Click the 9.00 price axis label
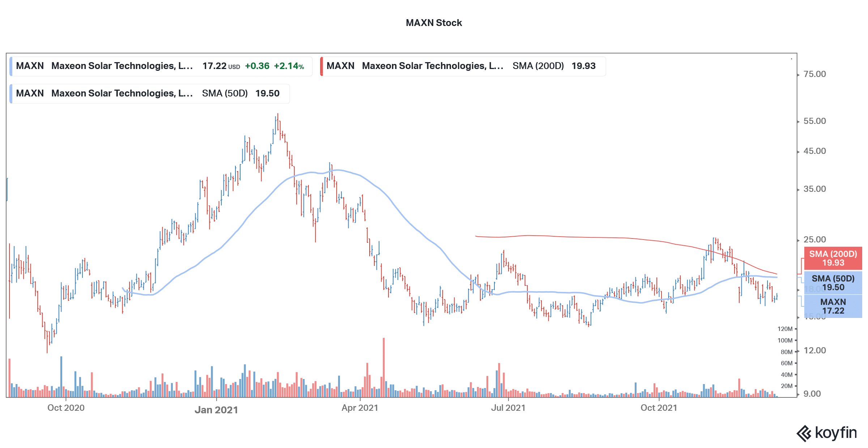The width and height of the screenshot is (868, 448). [x=812, y=394]
